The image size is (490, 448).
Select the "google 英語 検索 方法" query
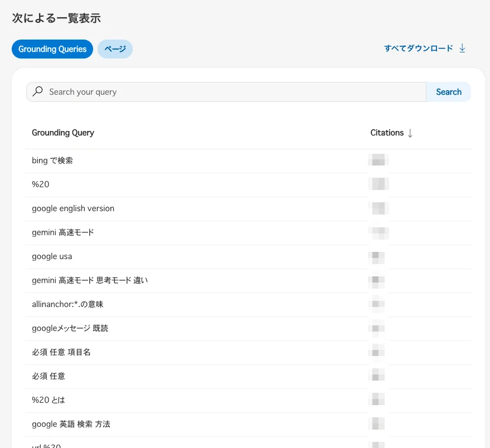(x=71, y=424)
